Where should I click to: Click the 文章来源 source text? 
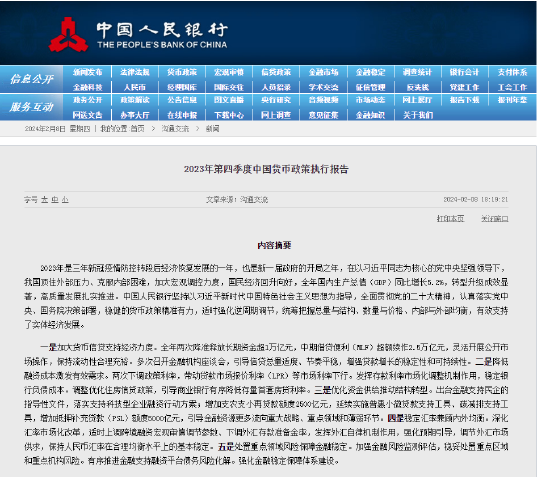(237, 200)
